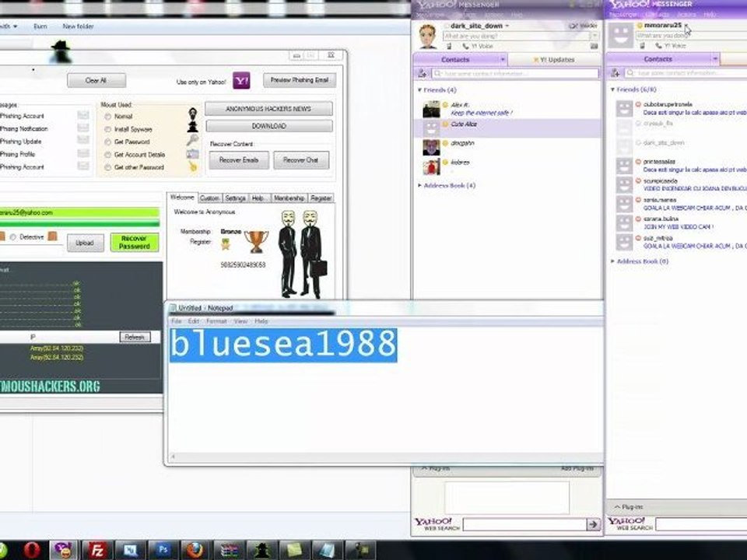The image size is (747, 560).
Task: Select the Cute Alice contact
Action: coord(507,128)
